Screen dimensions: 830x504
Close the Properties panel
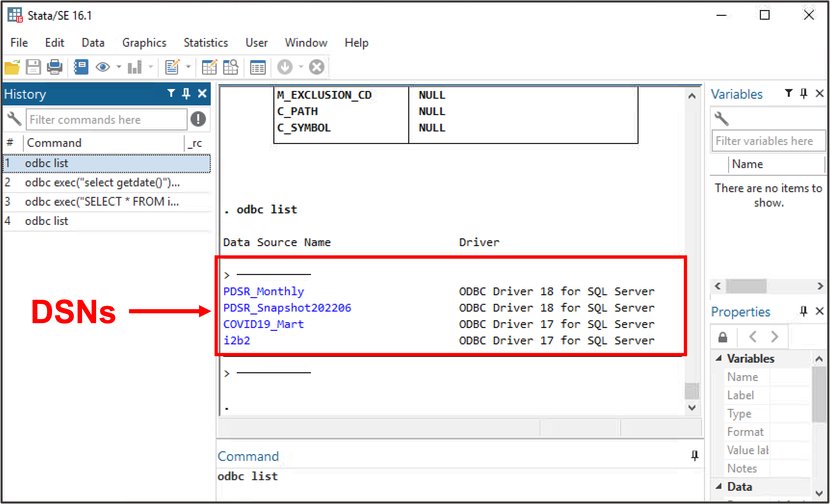[x=819, y=311]
